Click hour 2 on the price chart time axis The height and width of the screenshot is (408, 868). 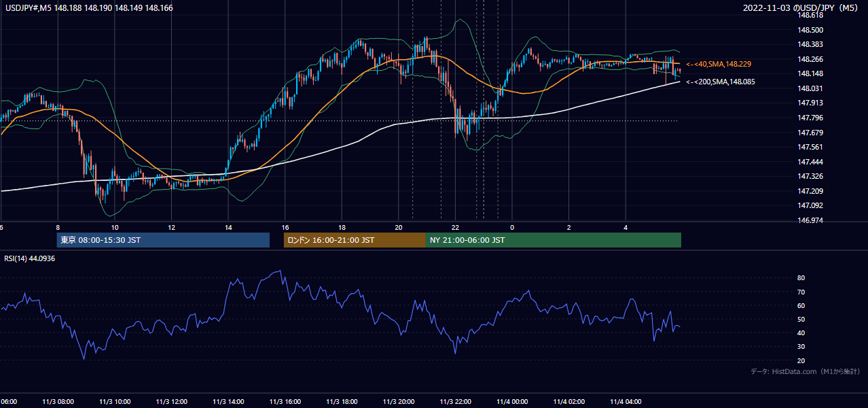569,228
